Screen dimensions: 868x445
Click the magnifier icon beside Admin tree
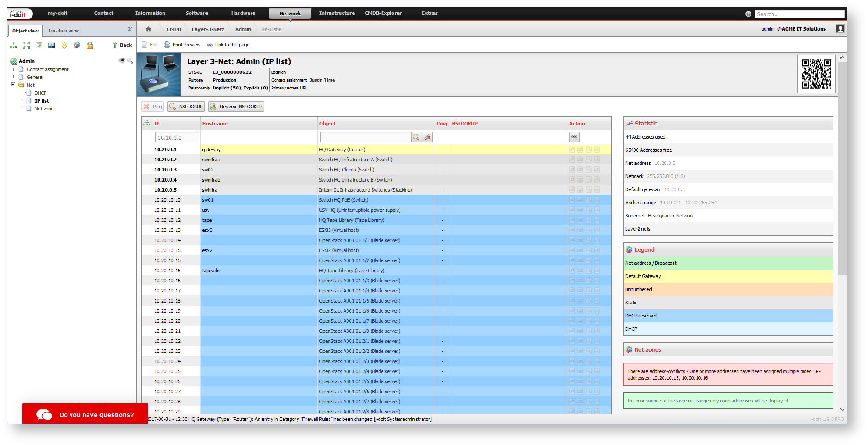click(x=130, y=61)
